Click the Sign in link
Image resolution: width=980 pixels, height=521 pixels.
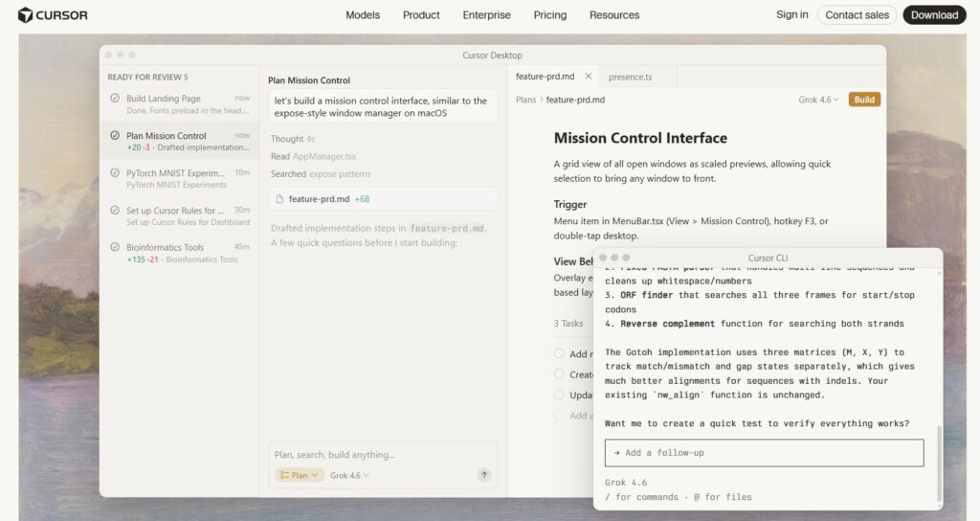[791, 14]
